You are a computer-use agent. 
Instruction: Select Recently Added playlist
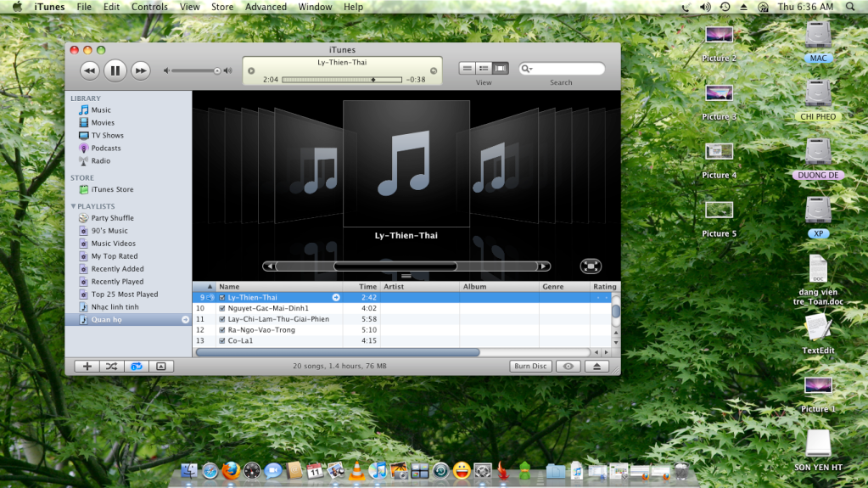(x=117, y=269)
